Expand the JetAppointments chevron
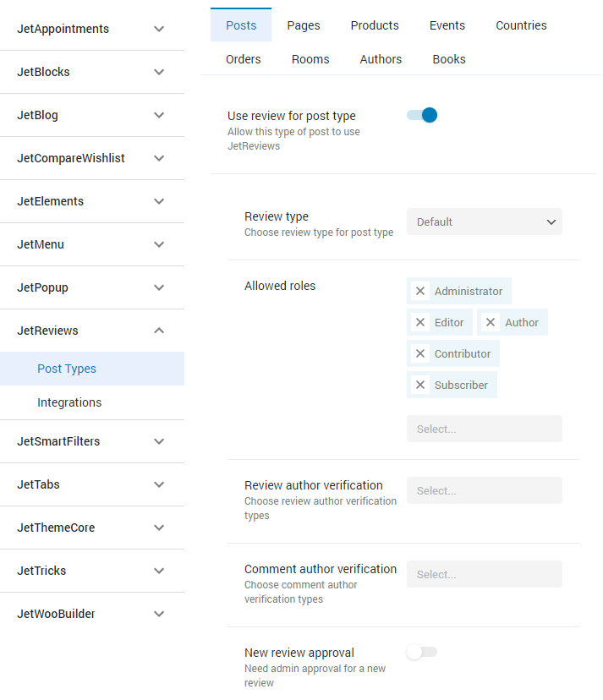Viewport: 603px width, 700px height. [159, 29]
